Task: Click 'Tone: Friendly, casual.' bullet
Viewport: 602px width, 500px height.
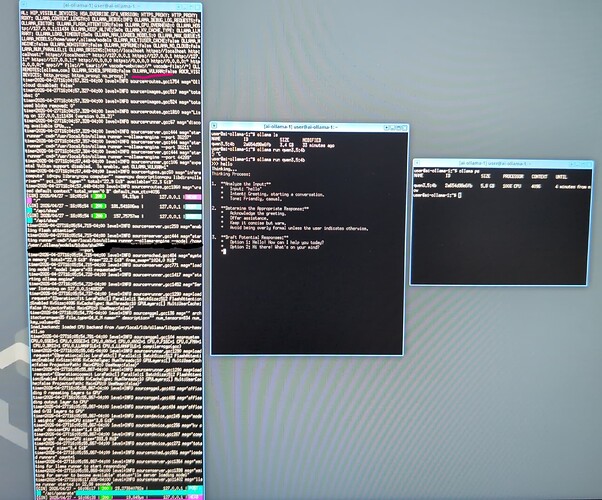Action: 255,199
